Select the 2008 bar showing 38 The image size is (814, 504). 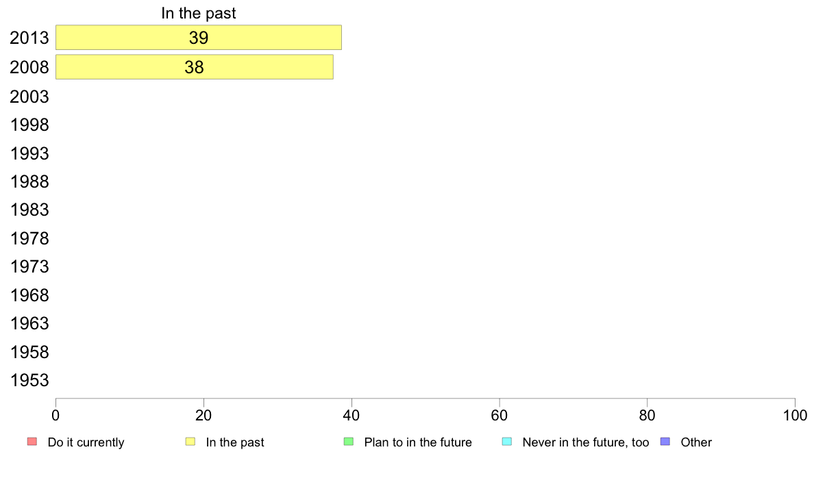[194, 67]
